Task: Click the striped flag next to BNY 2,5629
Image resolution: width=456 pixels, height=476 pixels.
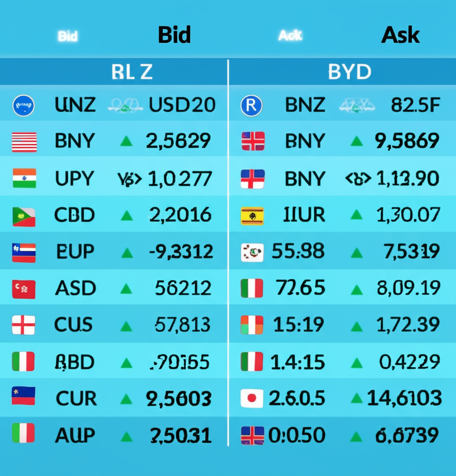Action: 24,142
